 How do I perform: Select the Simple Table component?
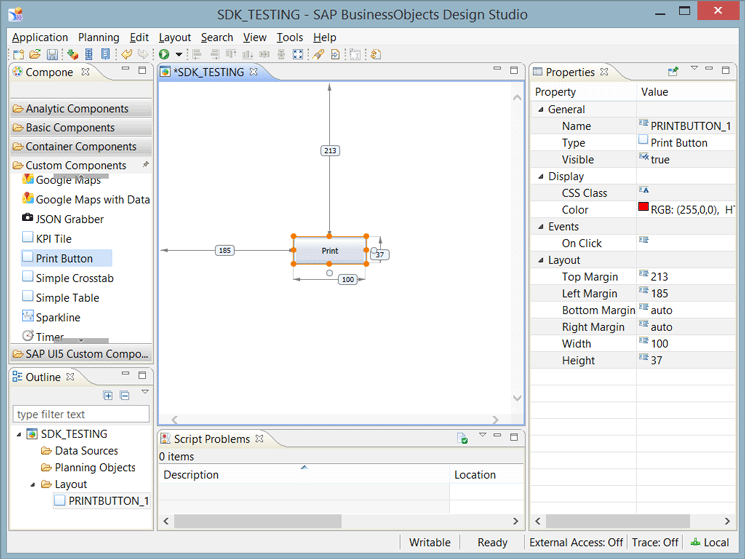pos(61,298)
